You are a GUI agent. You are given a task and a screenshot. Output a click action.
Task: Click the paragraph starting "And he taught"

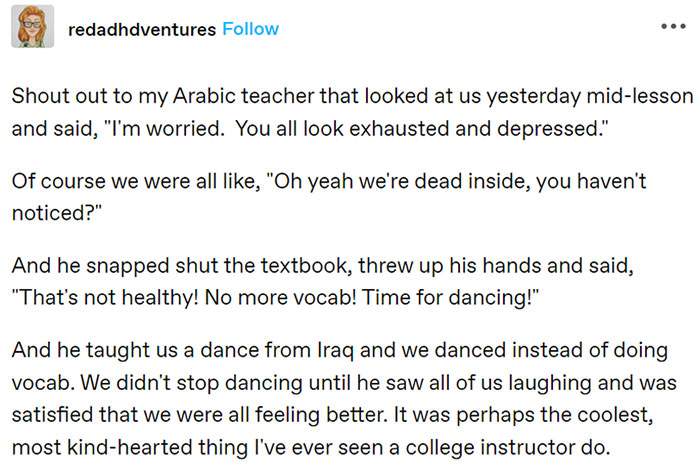pyautogui.click(x=344, y=399)
